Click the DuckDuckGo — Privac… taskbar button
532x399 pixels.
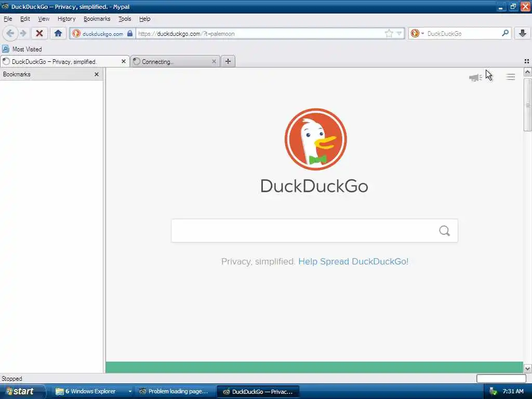pos(258,391)
